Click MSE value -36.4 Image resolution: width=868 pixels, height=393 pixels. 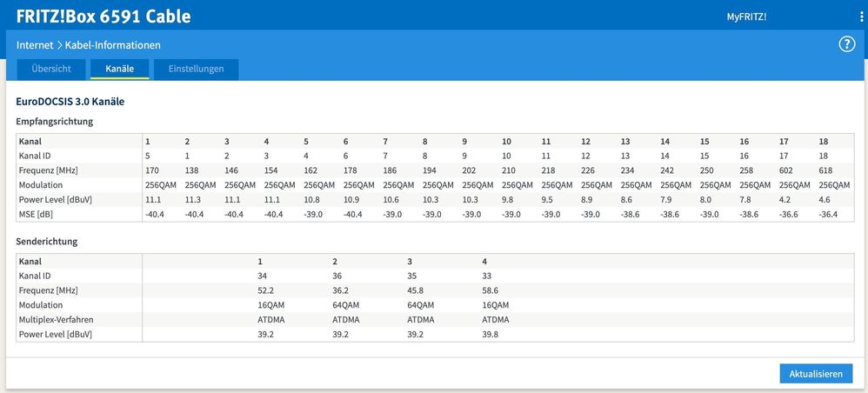(829, 214)
